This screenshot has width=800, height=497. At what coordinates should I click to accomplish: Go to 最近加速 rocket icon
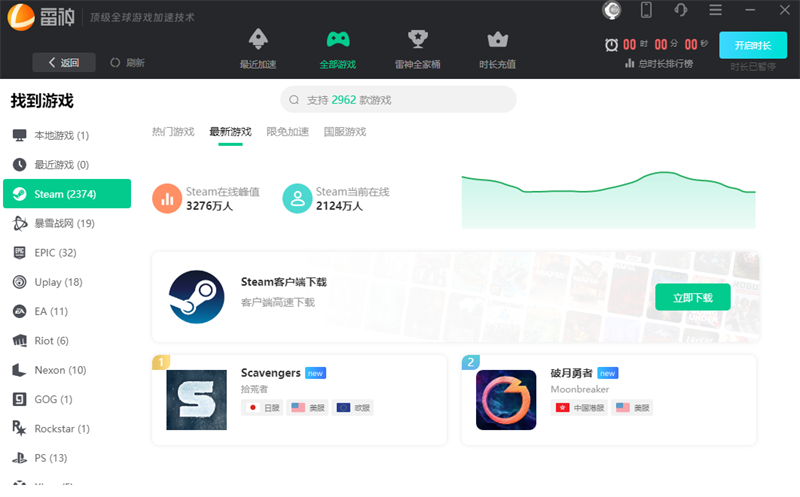coord(258,48)
